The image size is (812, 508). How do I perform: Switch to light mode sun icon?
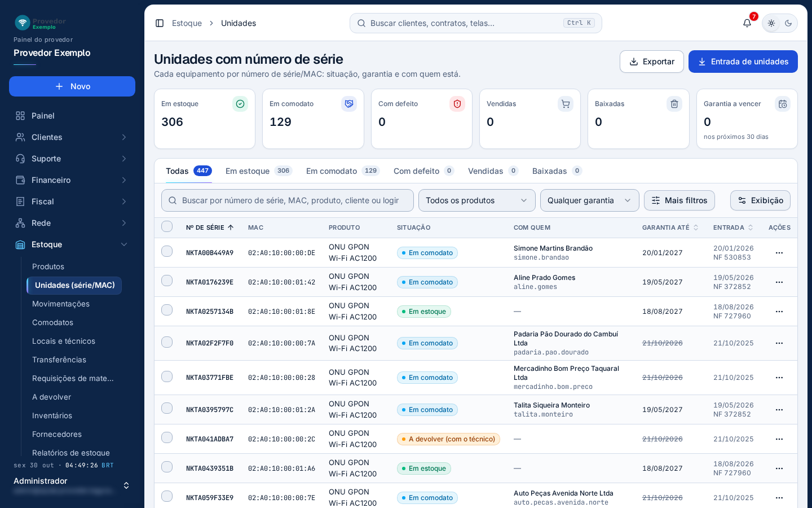771,23
